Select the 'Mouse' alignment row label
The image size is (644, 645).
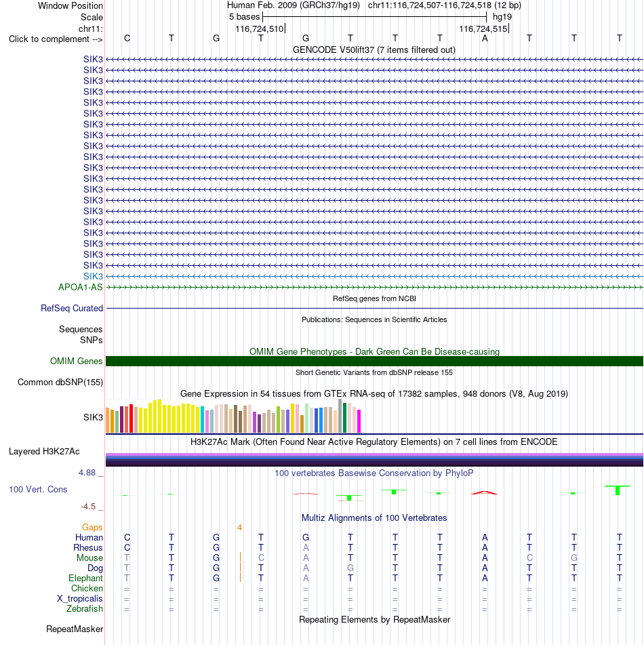[89, 558]
